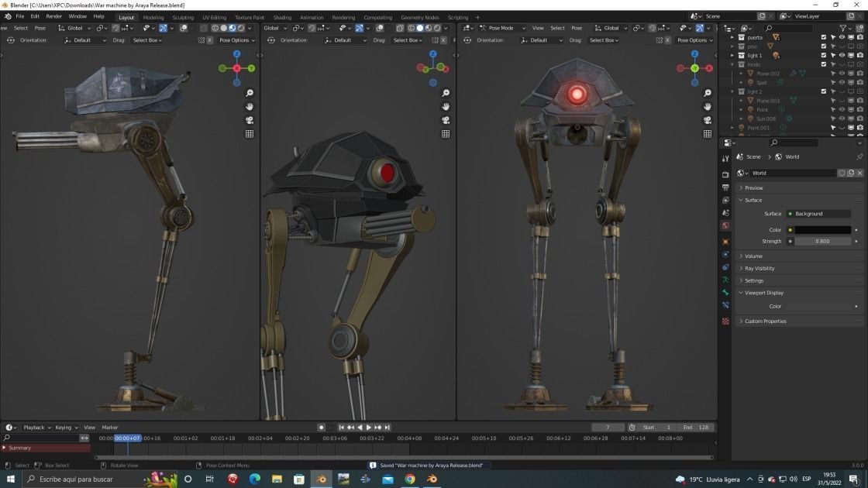Collapse Surface panel
Screen dimensions: 868x488
click(x=801, y=201)
